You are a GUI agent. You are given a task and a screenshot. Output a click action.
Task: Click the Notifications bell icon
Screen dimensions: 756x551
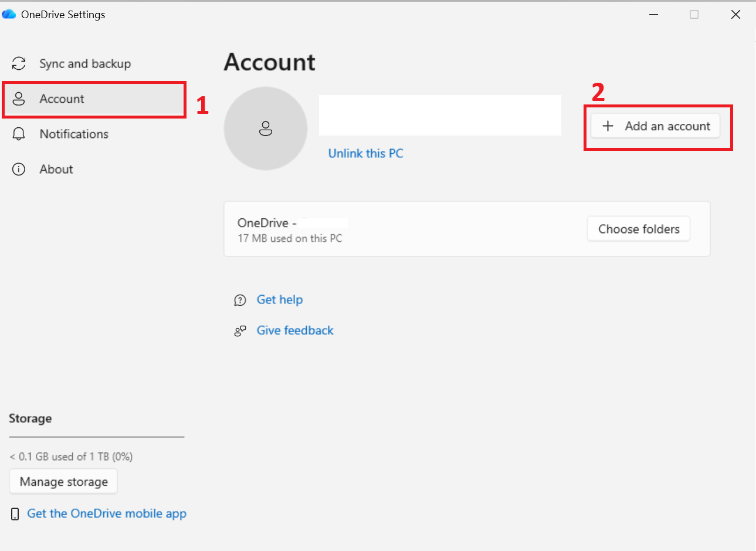[x=18, y=134]
